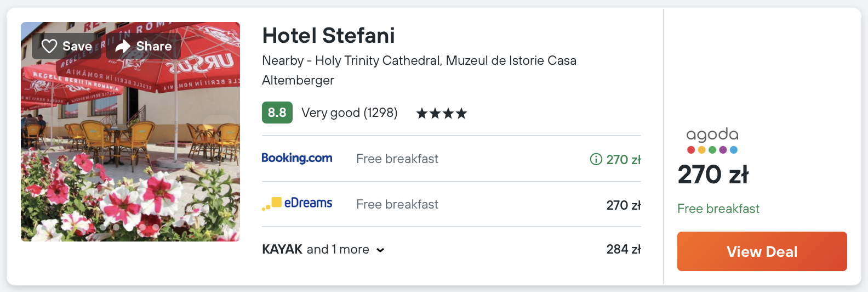Expand the 'KAYAK and 1 more' chevron

380,250
